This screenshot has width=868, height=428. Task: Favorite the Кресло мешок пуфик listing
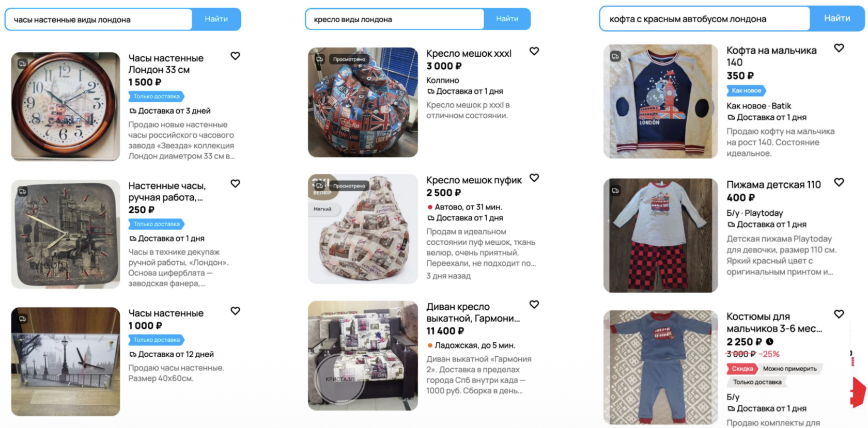point(534,178)
